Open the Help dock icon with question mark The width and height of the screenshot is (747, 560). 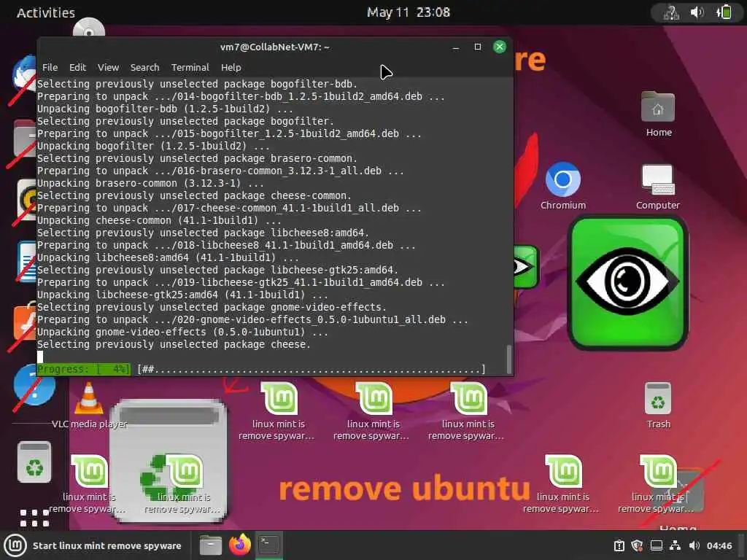click(34, 385)
